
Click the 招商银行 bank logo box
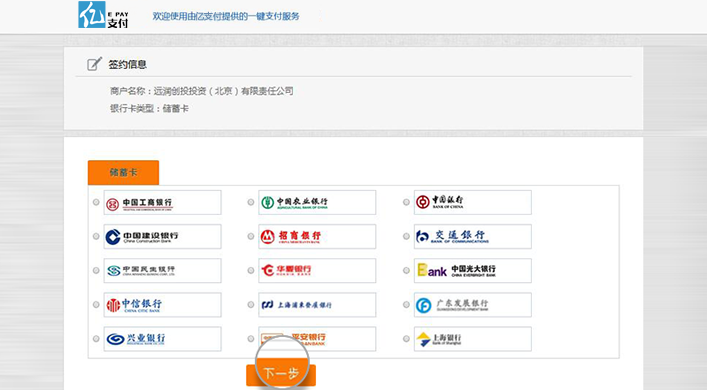317,236
